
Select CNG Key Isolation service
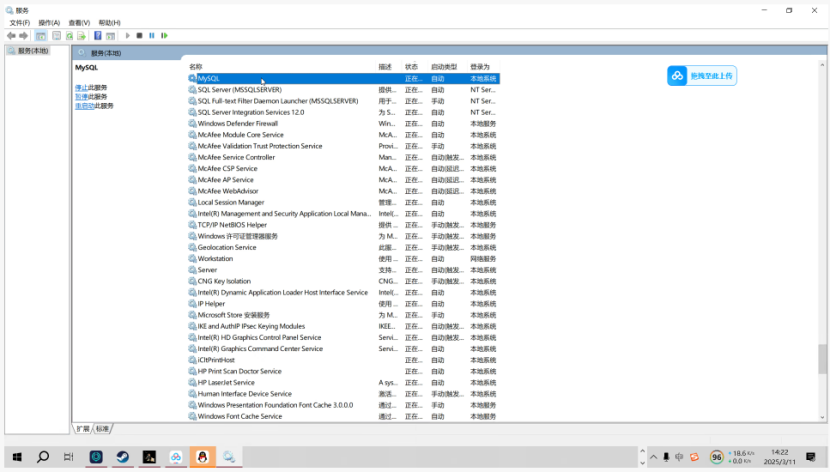point(344,281)
